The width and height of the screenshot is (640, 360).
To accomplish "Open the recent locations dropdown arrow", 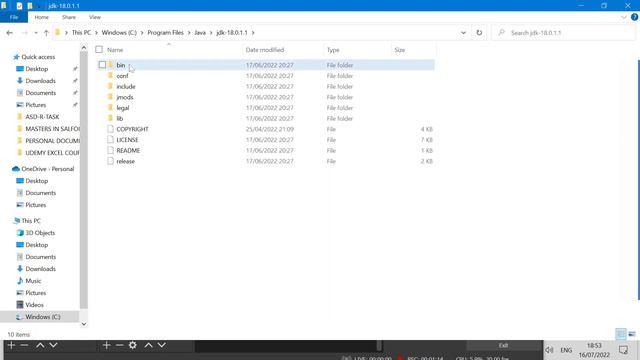I will pos(36,33).
